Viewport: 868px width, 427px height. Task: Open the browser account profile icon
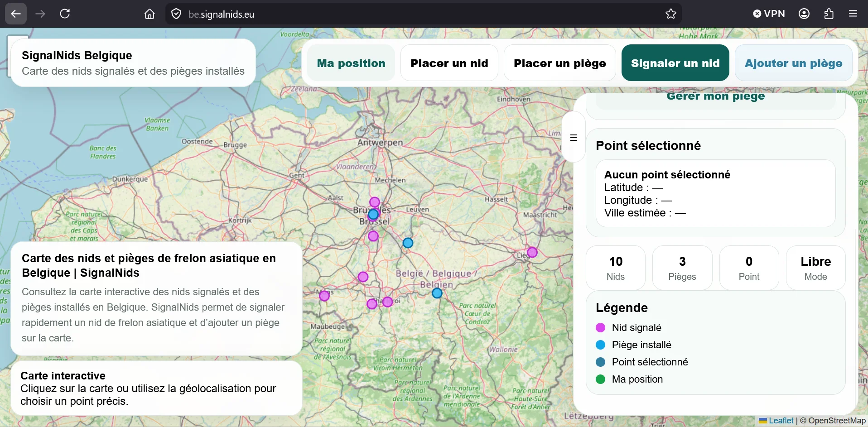pyautogui.click(x=804, y=14)
